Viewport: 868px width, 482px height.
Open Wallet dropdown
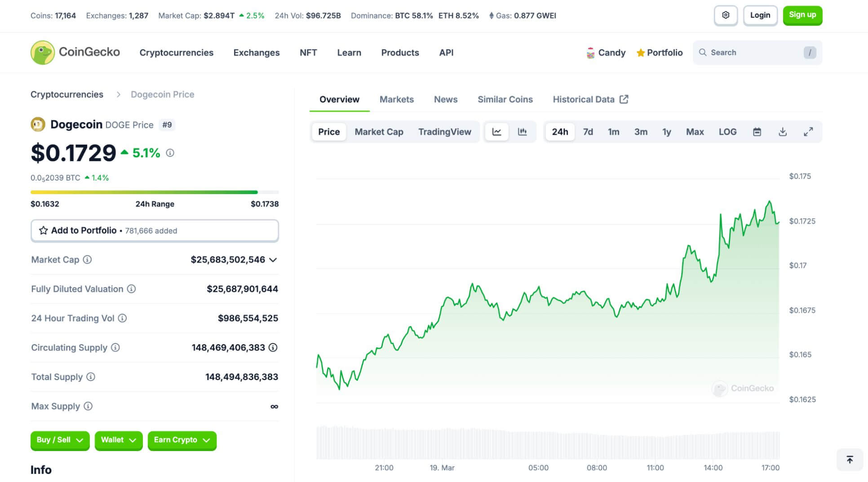[119, 440]
